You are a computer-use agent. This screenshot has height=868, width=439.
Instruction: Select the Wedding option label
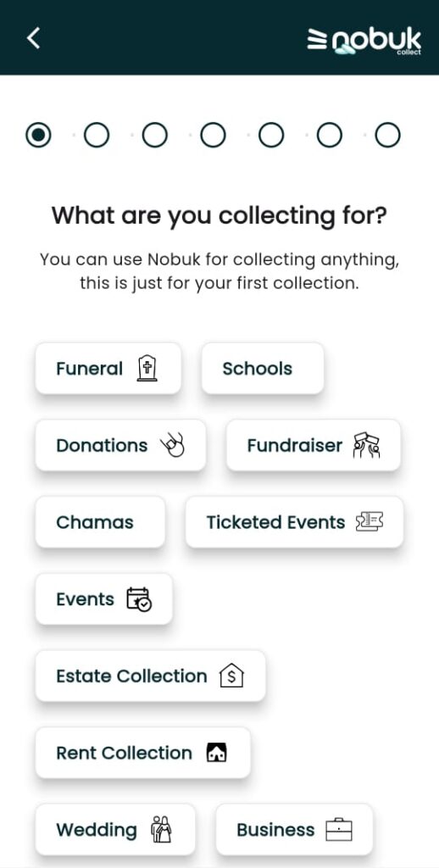(97, 830)
